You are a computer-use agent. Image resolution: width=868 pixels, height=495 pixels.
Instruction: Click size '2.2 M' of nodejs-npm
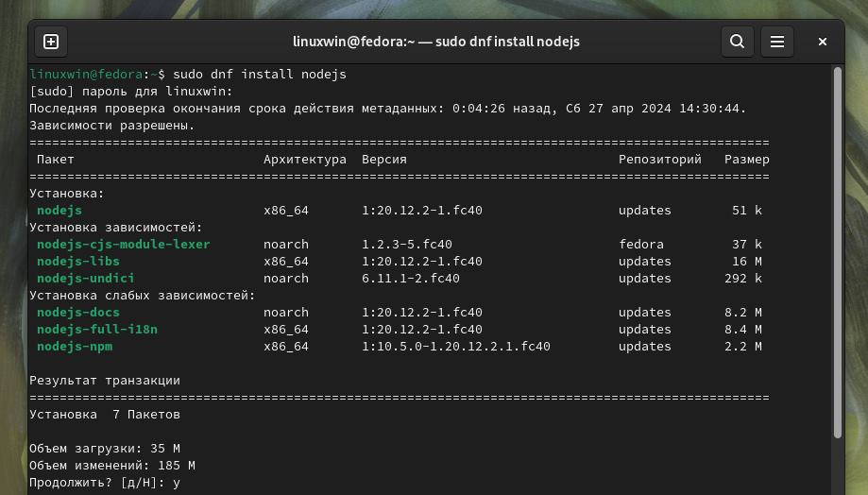click(743, 347)
